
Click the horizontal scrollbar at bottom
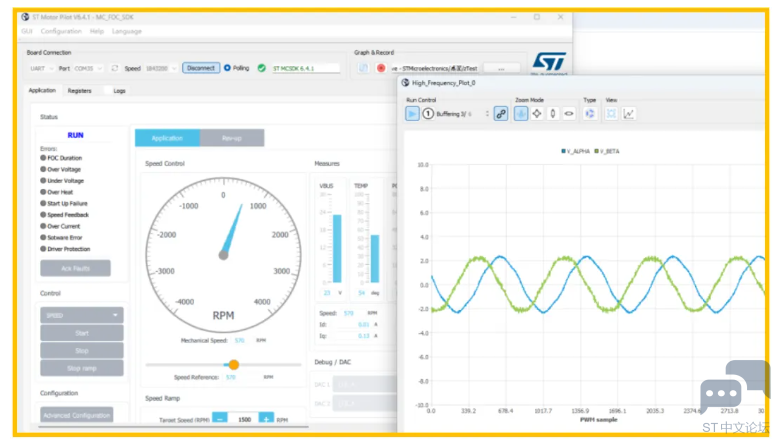(173, 426)
